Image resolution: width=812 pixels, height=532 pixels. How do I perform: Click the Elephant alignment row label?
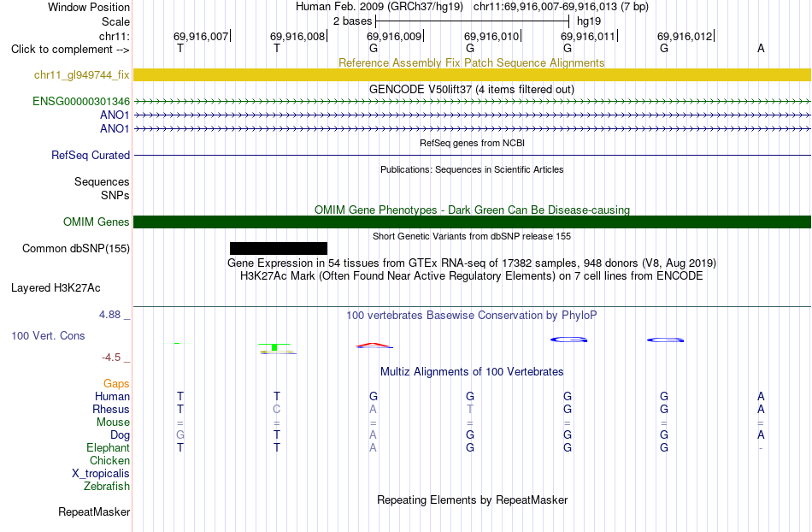coord(108,447)
